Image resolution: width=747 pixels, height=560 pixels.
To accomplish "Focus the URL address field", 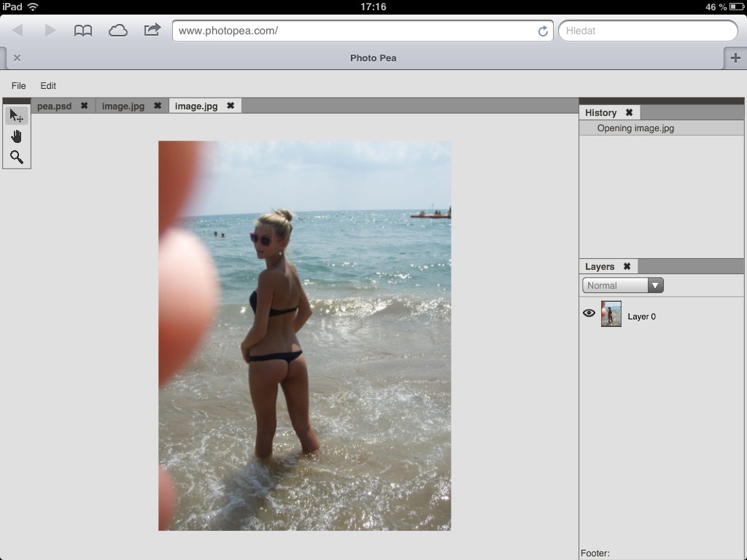I will point(363,31).
